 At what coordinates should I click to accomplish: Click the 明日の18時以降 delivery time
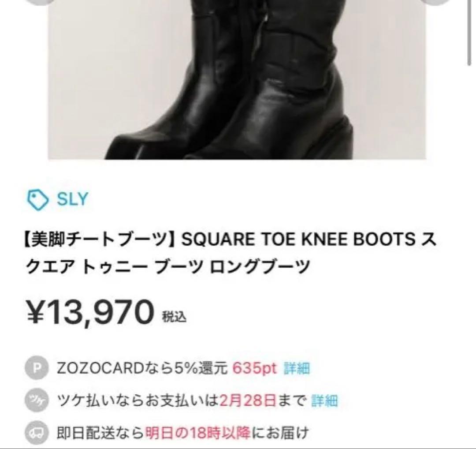pos(197,432)
